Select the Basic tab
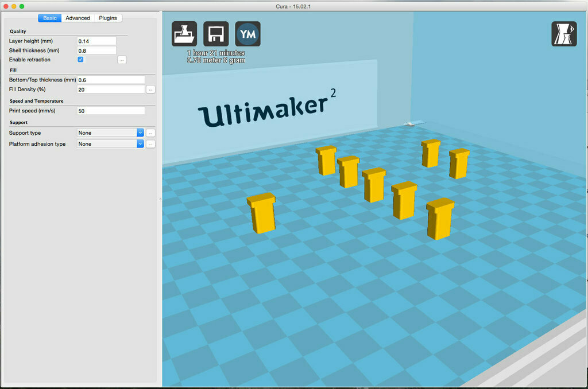 click(x=50, y=18)
